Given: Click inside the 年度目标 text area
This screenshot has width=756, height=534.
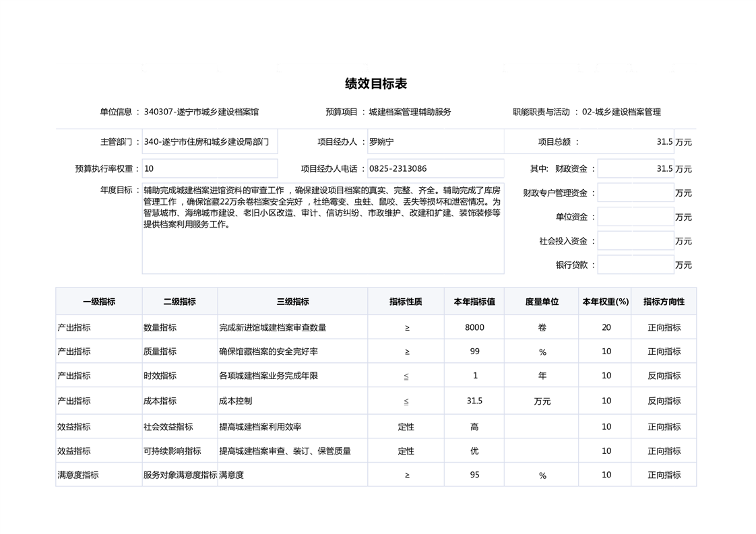Looking at the screenshot, I should point(323,228).
